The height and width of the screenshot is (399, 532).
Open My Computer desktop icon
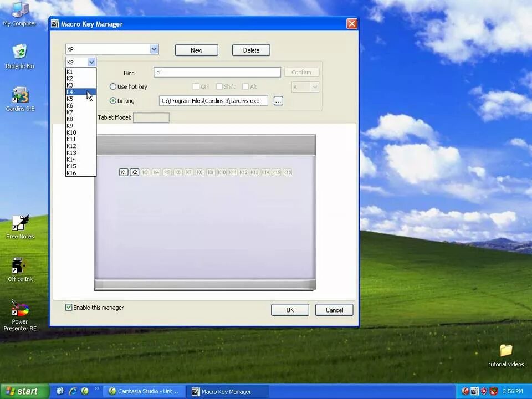coord(20,13)
